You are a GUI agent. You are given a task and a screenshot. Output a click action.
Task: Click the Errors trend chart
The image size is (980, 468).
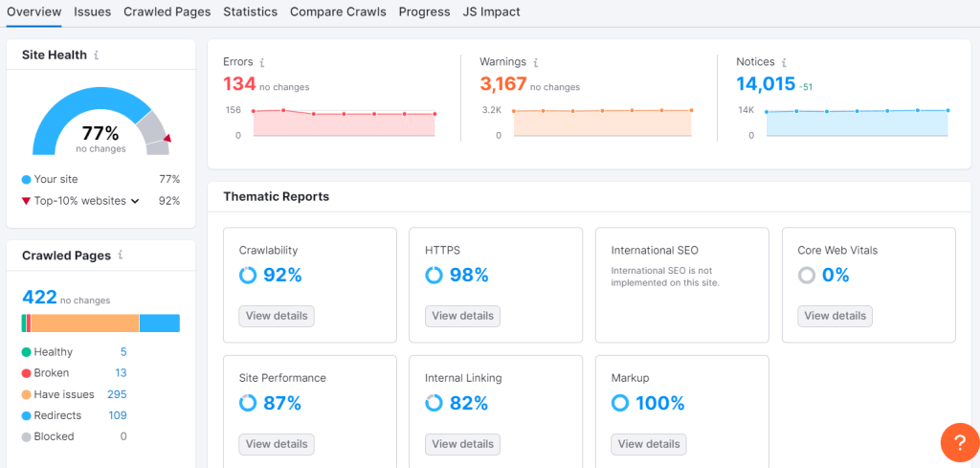(x=344, y=122)
